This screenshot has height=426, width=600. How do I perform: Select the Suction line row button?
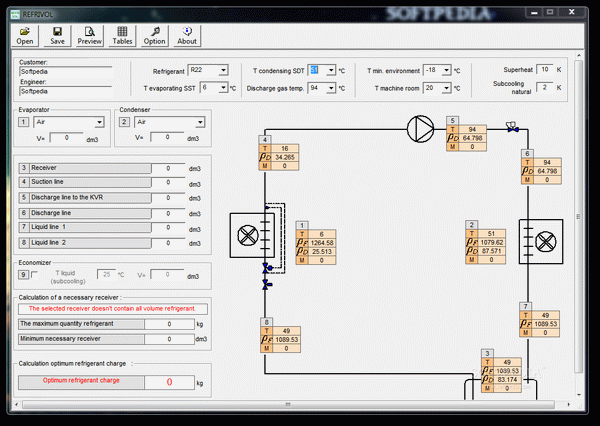(85, 182)
